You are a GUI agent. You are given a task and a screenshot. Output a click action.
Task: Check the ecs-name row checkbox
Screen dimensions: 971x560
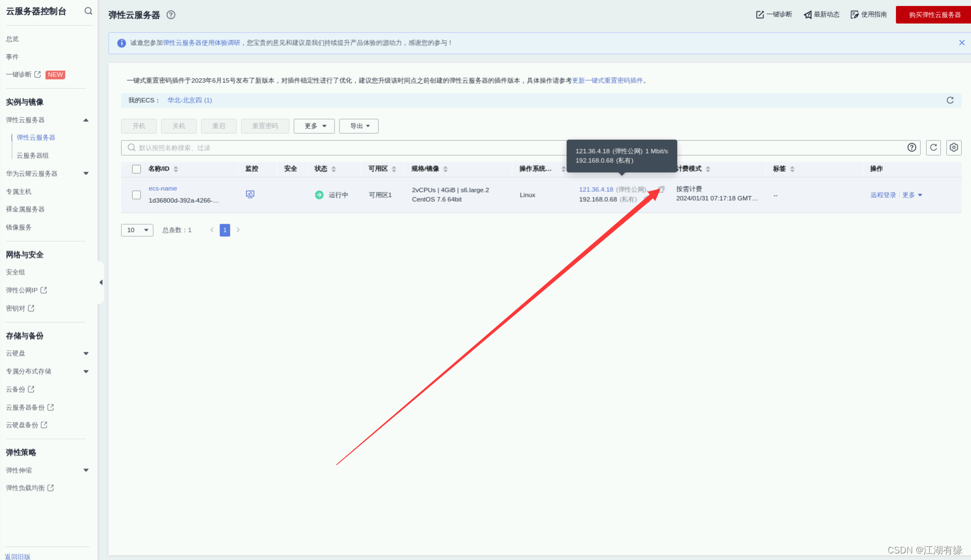137,195
